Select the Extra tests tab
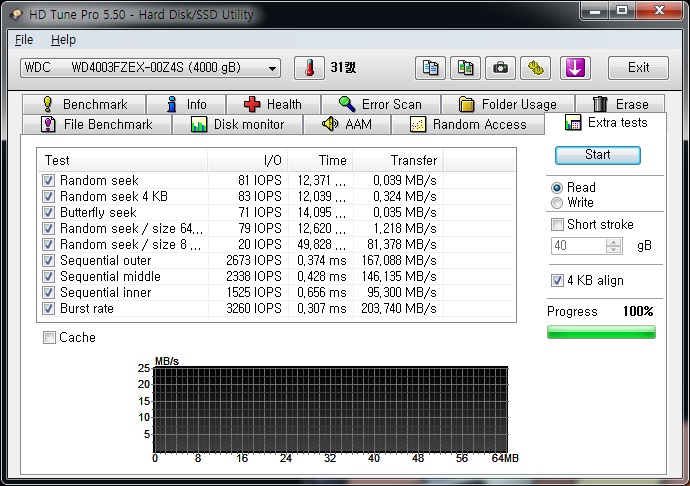Viewport: 690px width, 486px height. (606, 123)
